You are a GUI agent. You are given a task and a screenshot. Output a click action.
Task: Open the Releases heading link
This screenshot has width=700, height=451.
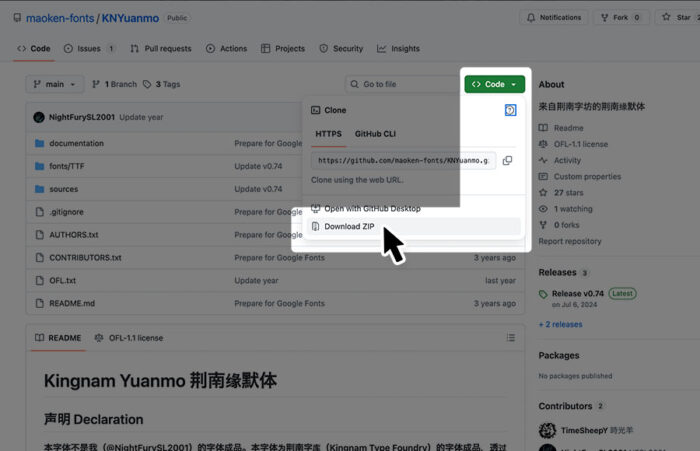pyautogui.click(x=557, y=272)
